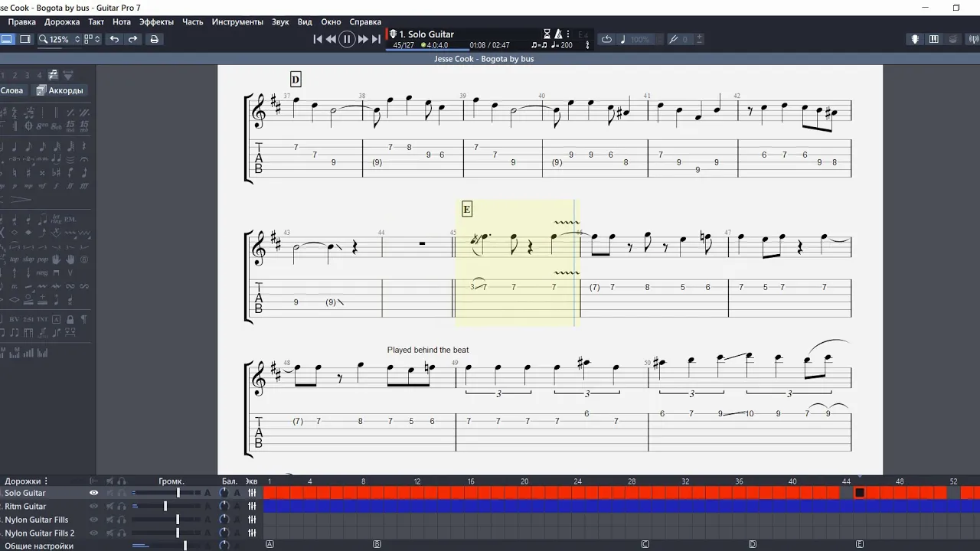Open Ritm Guitar equalizer icon

[252, 507]
